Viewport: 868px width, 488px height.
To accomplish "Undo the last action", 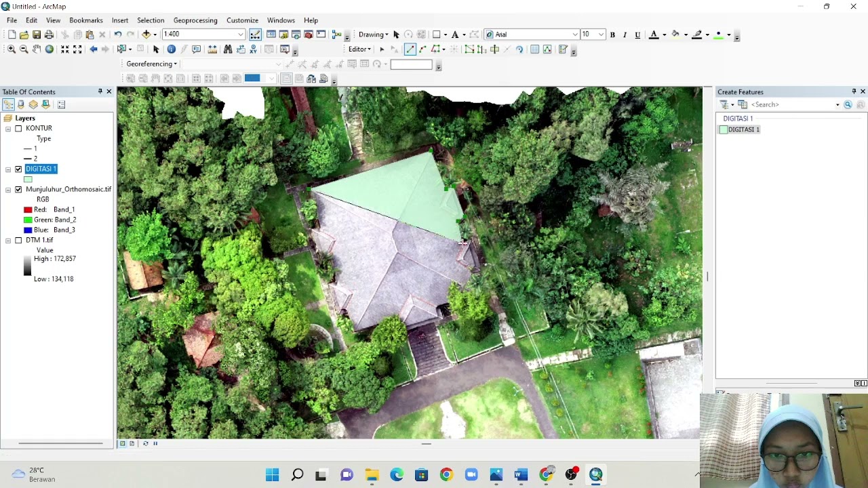I will pos(118,35).
